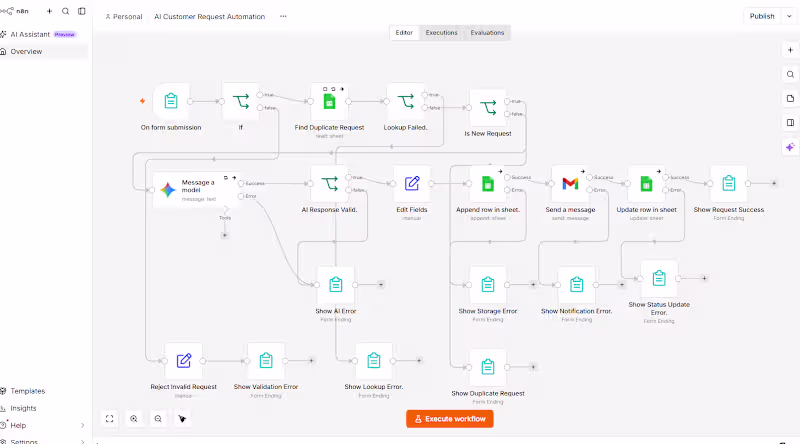Switch to the Evaluations tab
Screen dimensions: 800x444
click(487, 33)
